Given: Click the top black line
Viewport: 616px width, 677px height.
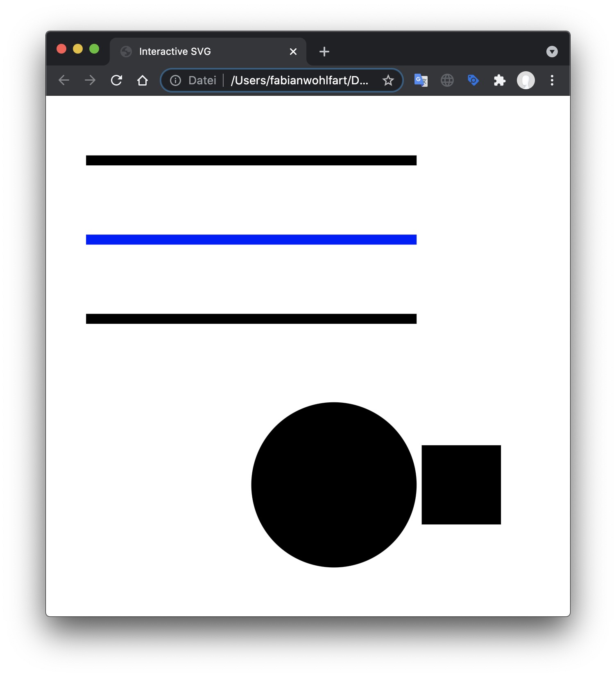Looking at the screenshot, I should point(251,160).
